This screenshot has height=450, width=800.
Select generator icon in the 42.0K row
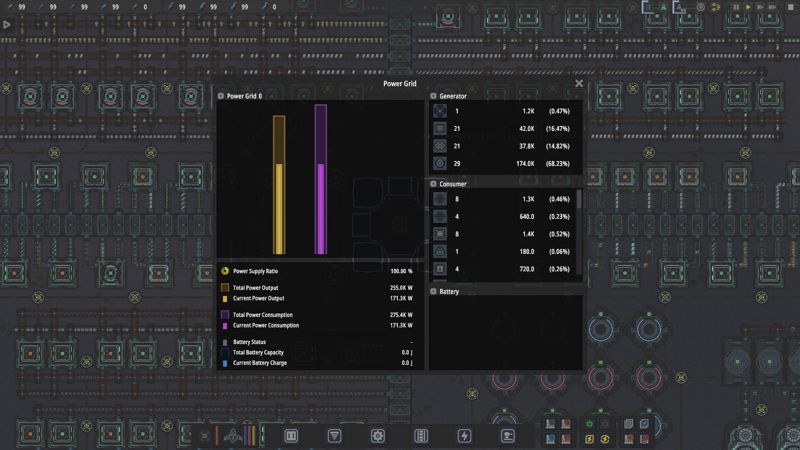[440, 129]
